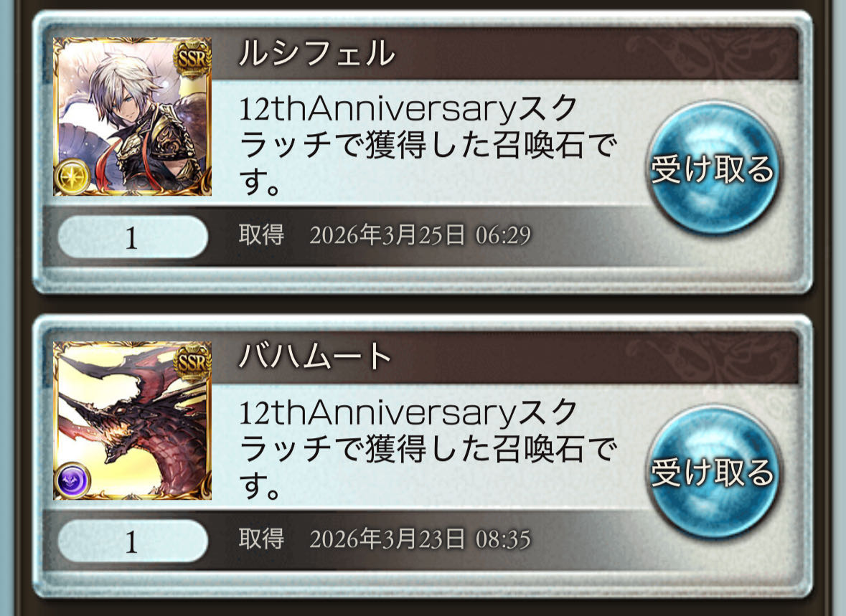This screenshot has width=846, height=616.
Task: Tap the SSR badge on ルシフェル
Action: tap(192, 57)
